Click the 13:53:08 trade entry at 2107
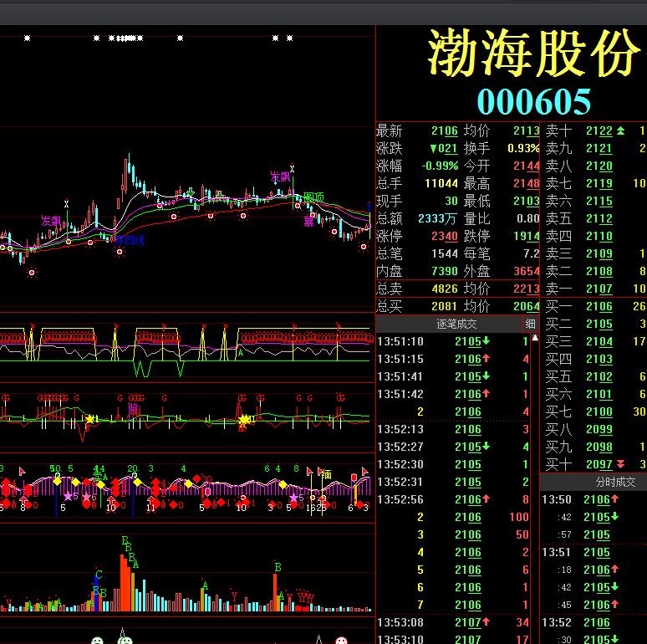The height and width of the screenshot is (644, 647). (x=453, y=622)
